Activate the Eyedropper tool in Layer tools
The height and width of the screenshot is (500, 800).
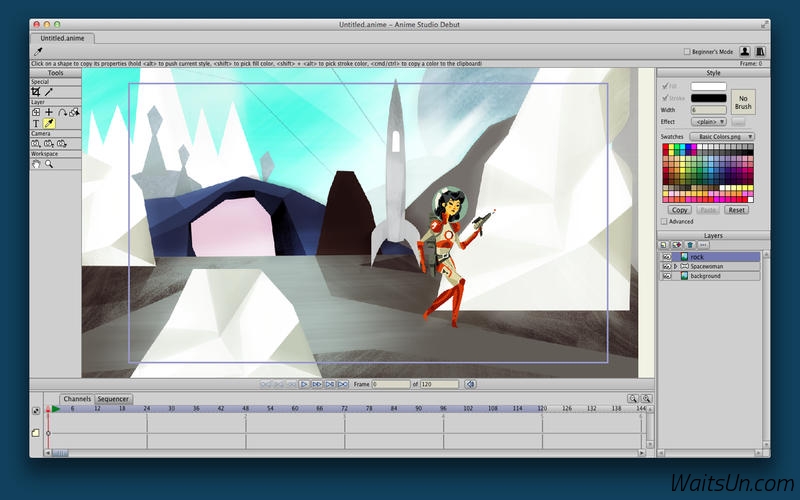point(49,123)
